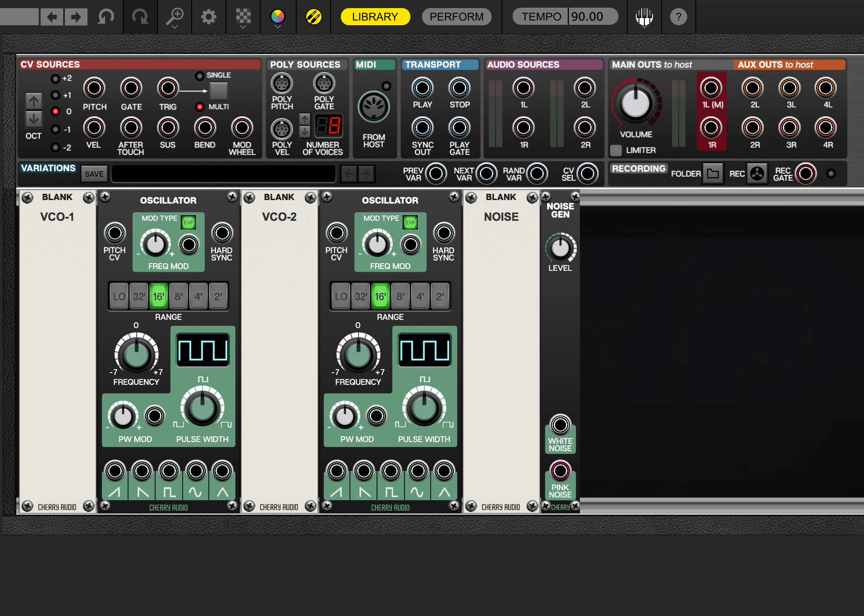Enable the LIMITER checkbox
This screenshot has height=616, width=864.
click(x=616, y=150)
